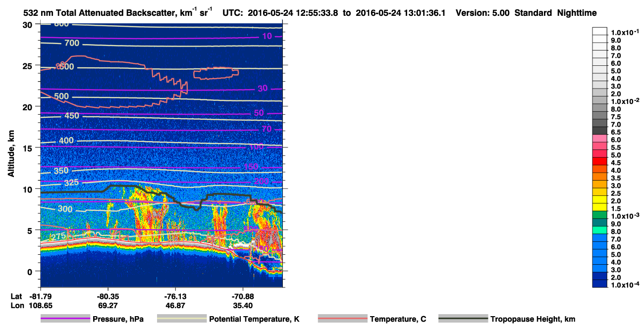Click the potential temperature contour label "500"
The image size is (644, 330).
pyautogui.click(x=61, y=96)
